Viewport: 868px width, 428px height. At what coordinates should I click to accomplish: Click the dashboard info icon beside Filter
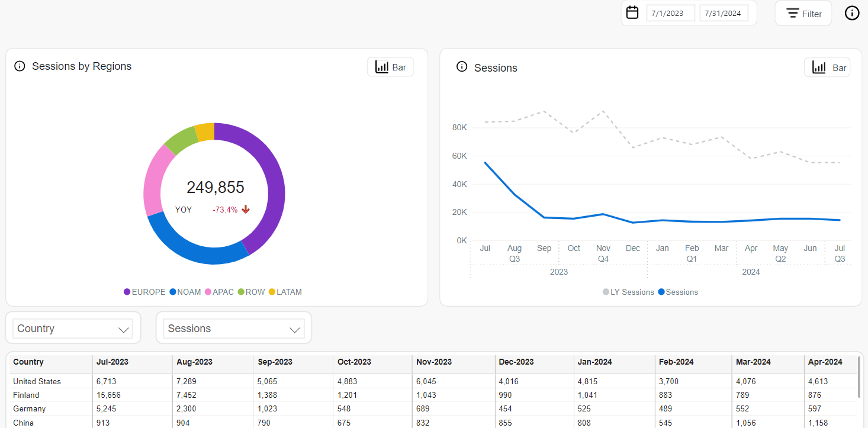point(852,13)
